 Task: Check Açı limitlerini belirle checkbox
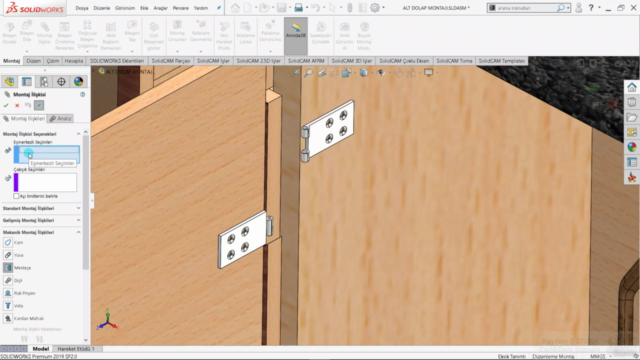(x=16, y=196)
